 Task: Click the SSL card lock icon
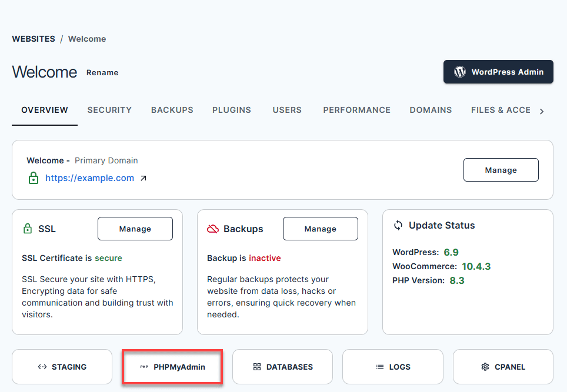click(x=27, y=229)
